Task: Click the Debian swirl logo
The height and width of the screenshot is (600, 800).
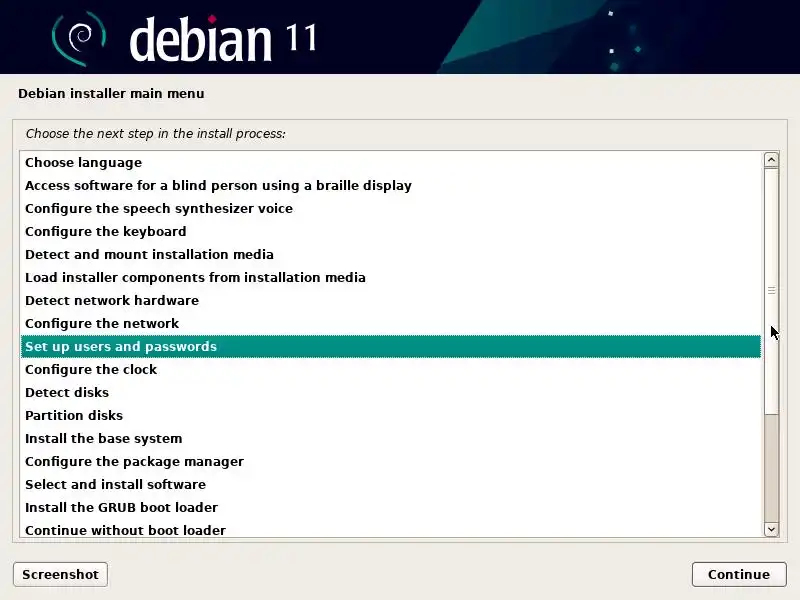Action: pos(79,39)
